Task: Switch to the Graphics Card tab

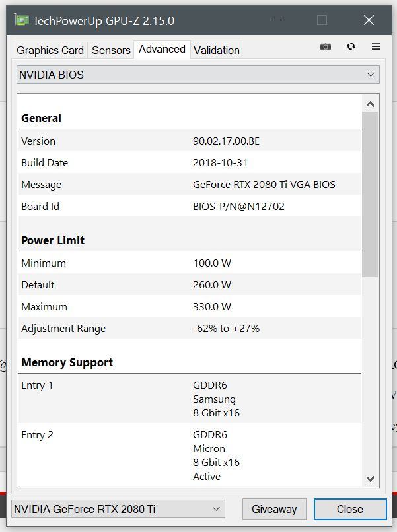Action: coord(50,50)
